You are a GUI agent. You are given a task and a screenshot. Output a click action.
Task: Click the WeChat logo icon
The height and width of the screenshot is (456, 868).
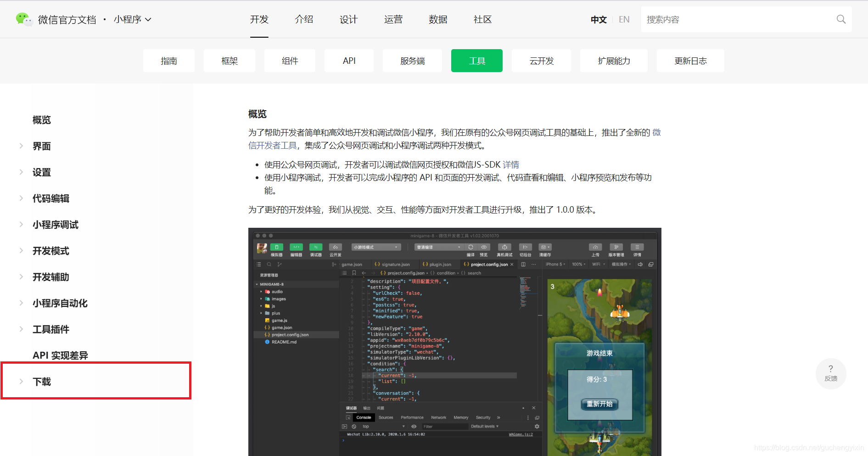click(24, 19)
